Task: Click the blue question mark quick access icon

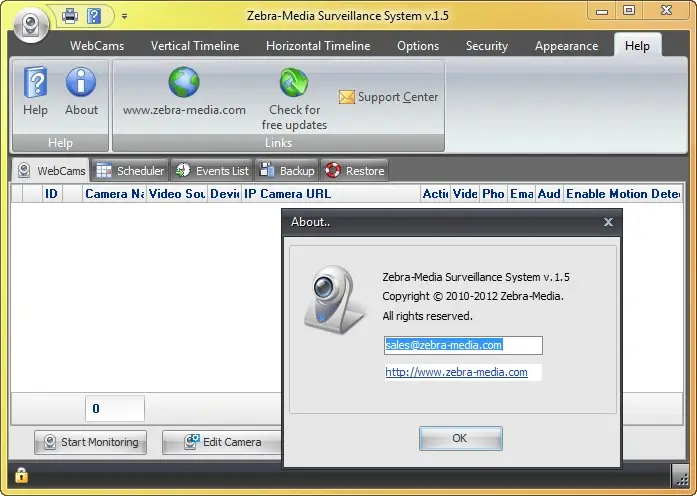Action: (94, 16)
